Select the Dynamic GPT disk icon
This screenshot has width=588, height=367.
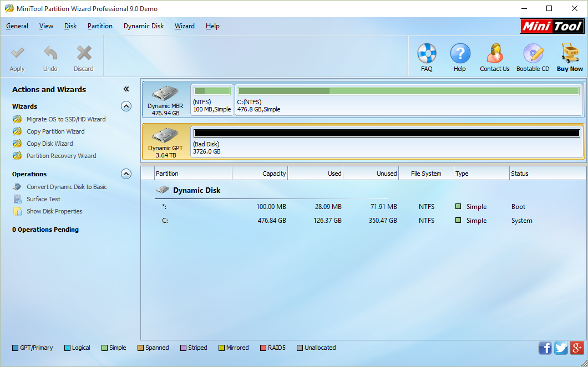pos(165,136)
